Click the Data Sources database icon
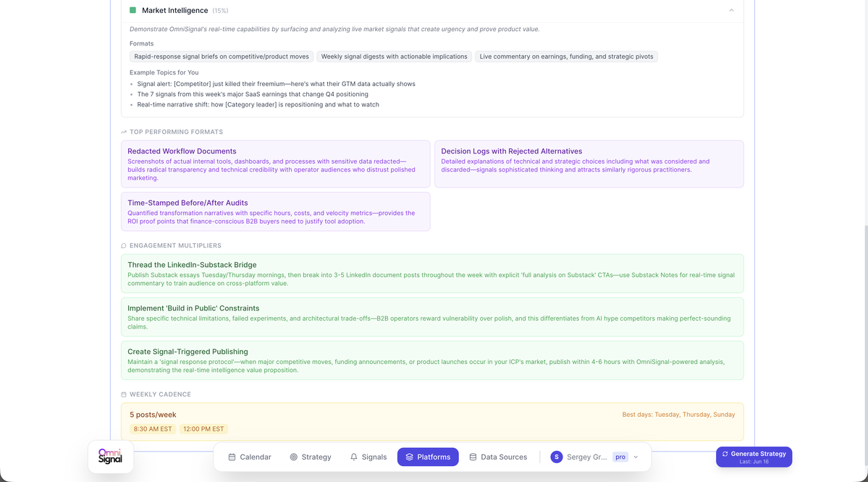Viewport: 868px width, 482px height. pos(473,457)
